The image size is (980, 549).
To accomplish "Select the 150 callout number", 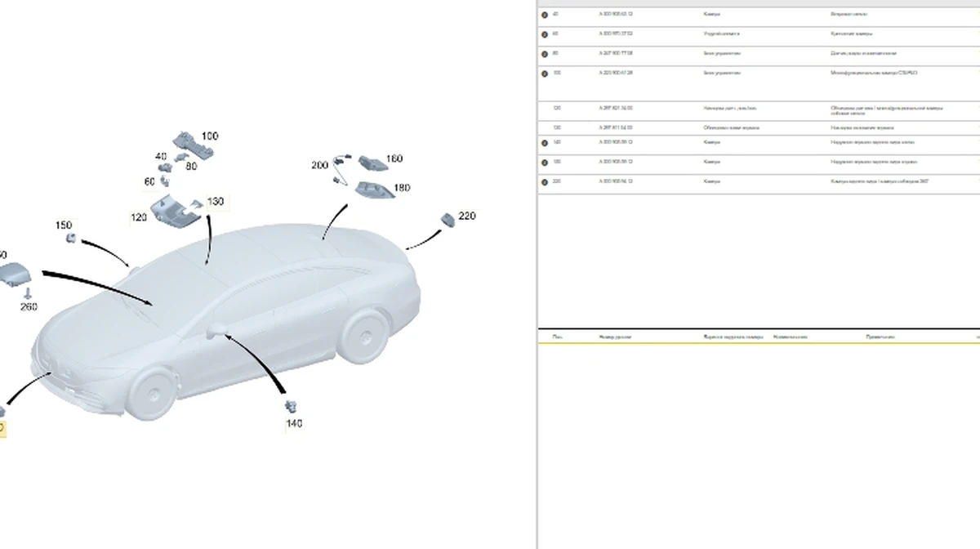I will (x=64, y=225).
